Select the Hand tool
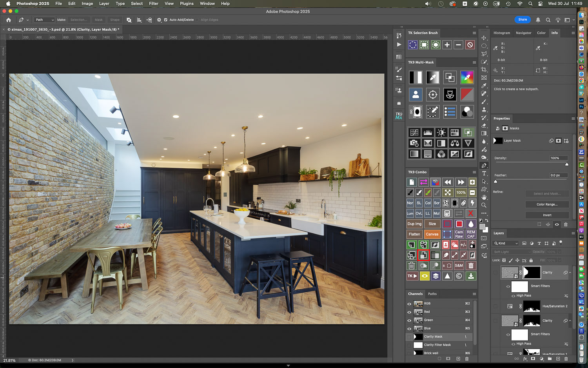 [x=484, y=197]
